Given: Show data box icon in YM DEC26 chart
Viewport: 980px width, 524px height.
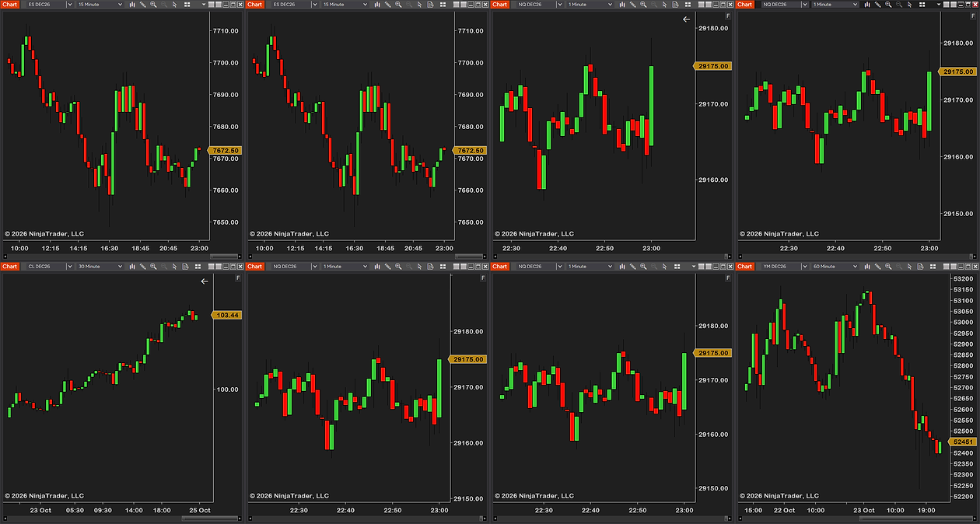Looking at the screenshot, I should coord(920,267).
